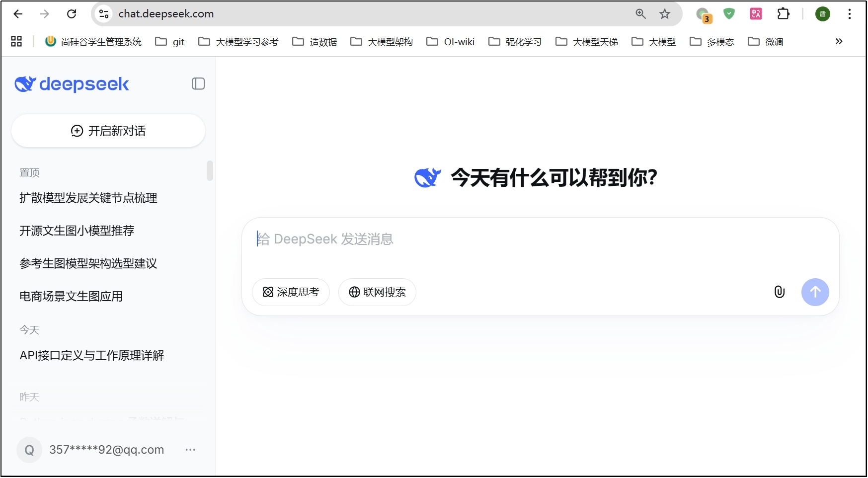Open the 多模态 bookmark folder

711,42
